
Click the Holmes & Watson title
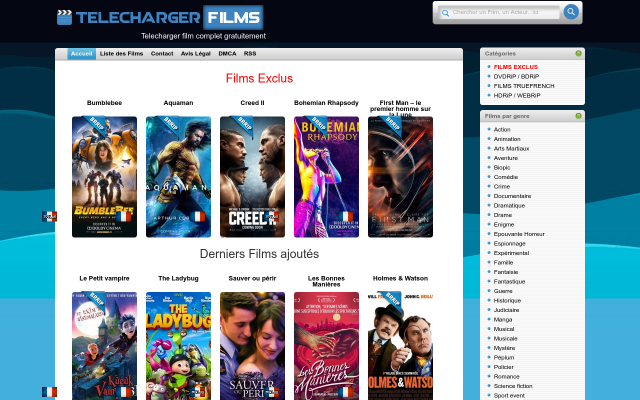[x=400, y=278]
